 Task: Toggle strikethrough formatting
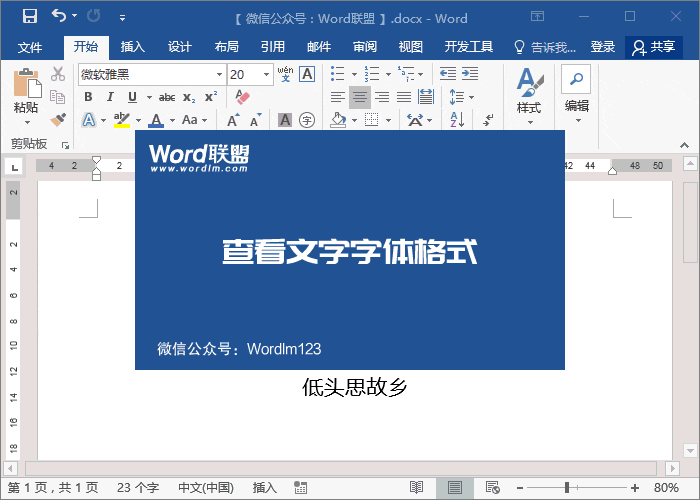(x=167, y=97)
